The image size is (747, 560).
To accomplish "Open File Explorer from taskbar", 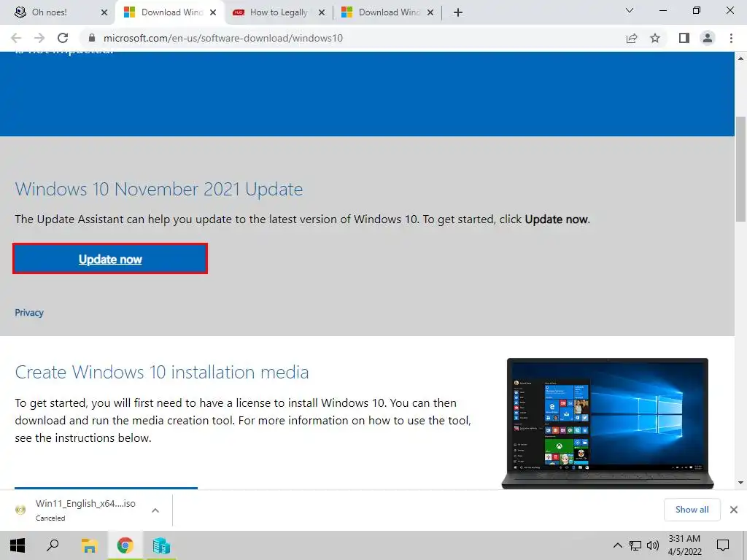I will tap(89, 545).
